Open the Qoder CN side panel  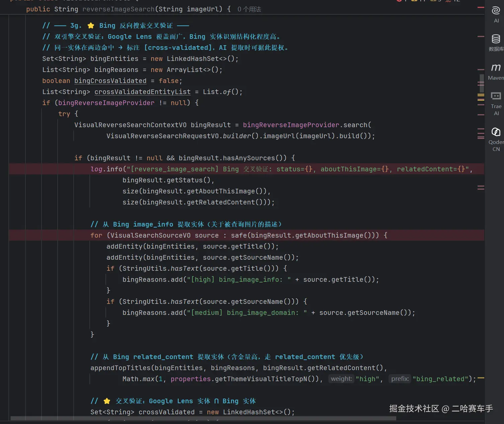(496, 139)
